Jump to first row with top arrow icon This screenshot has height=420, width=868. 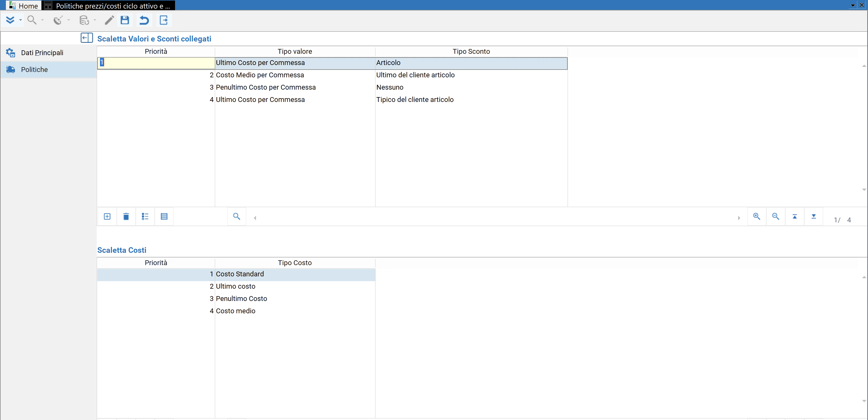(795, 217)
